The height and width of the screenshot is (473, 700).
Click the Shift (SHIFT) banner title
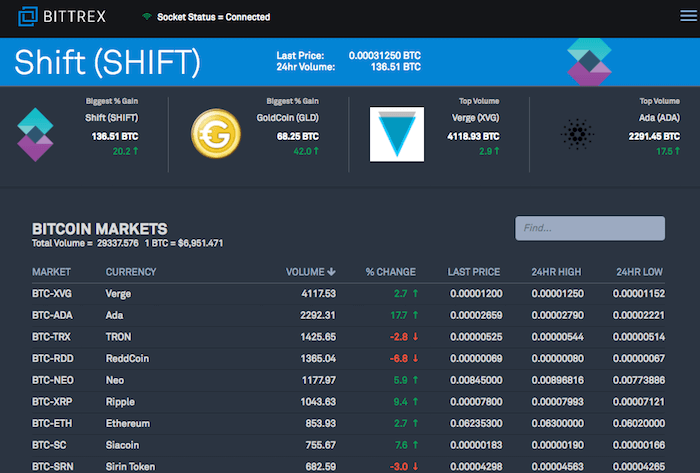(x=108, y=62)
